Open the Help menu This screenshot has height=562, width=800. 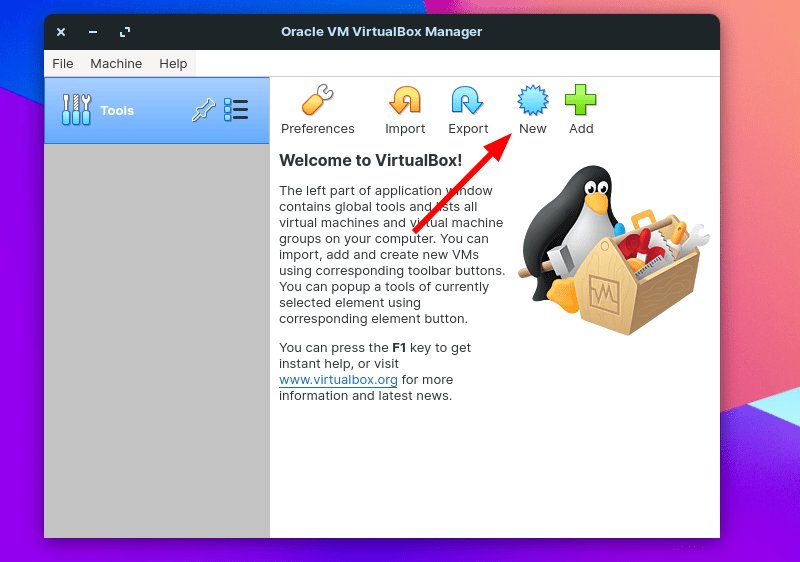pos(173,63)
